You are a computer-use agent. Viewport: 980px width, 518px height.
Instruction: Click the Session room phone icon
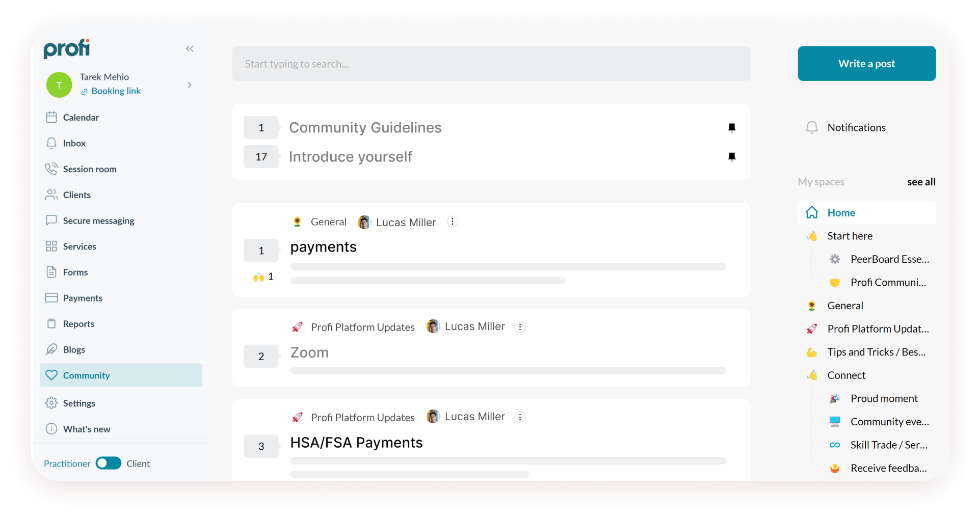51,169
